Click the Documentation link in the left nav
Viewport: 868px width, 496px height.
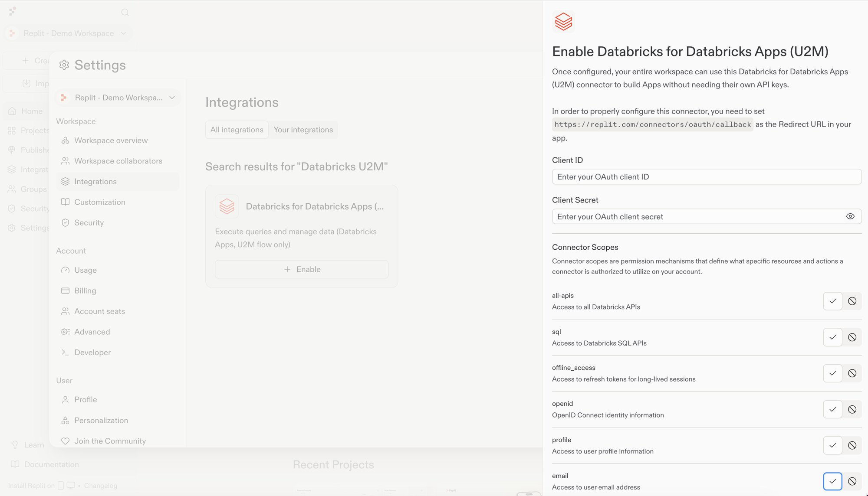pos(52,464)
